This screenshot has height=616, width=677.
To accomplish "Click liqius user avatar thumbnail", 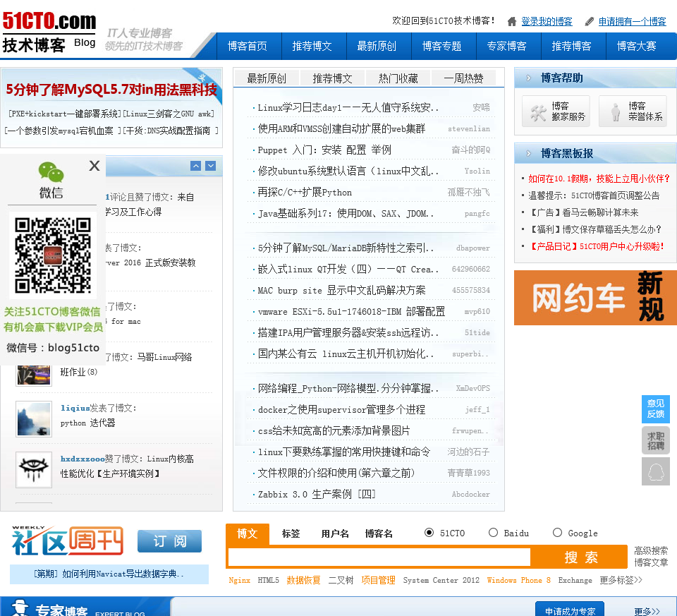I will 34,419.
